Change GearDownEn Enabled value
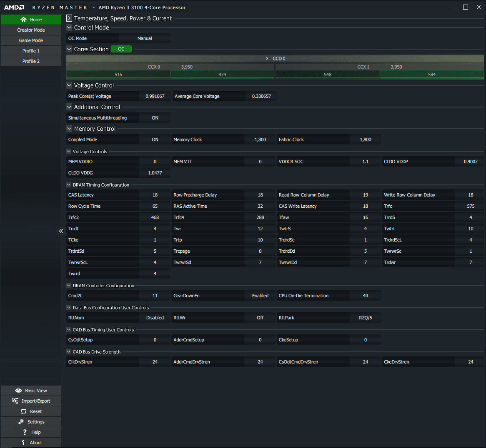The width and height of the screenshot is (486, 448). [x=260, y=296]
